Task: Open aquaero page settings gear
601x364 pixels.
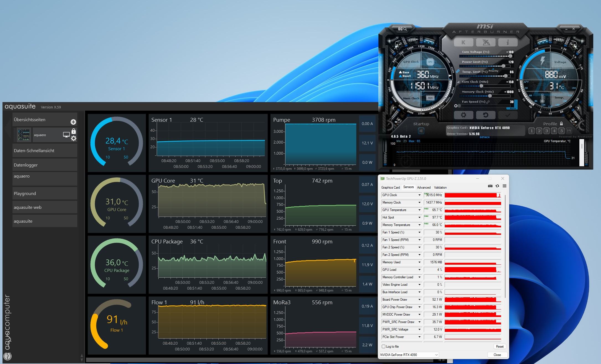Action: pyautogui.click(x=74, y=138)
